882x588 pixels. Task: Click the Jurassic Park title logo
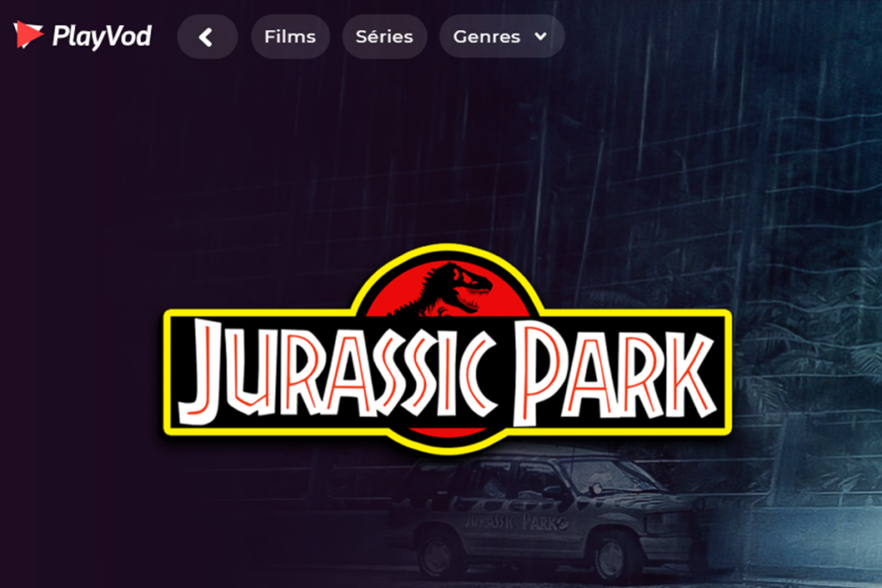tap(447, 349)
